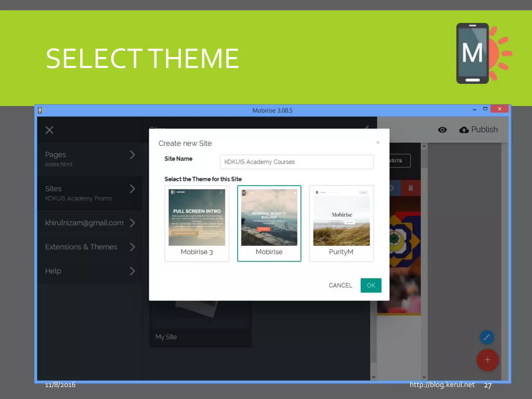The image size is (532, 399).
Task: Click the scroll down arrow in preview
Action: (x=424, y=377)
